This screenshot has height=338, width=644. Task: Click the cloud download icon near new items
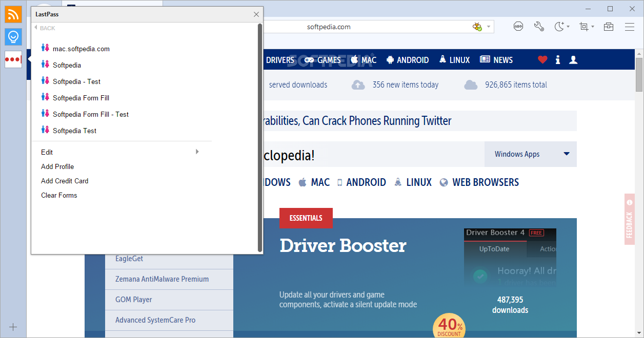click(358, 85)
